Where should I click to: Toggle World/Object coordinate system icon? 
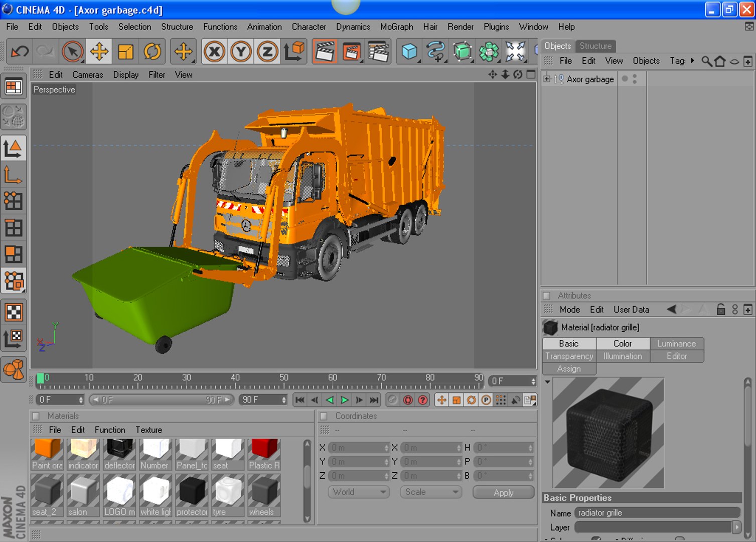coord(294,51)
